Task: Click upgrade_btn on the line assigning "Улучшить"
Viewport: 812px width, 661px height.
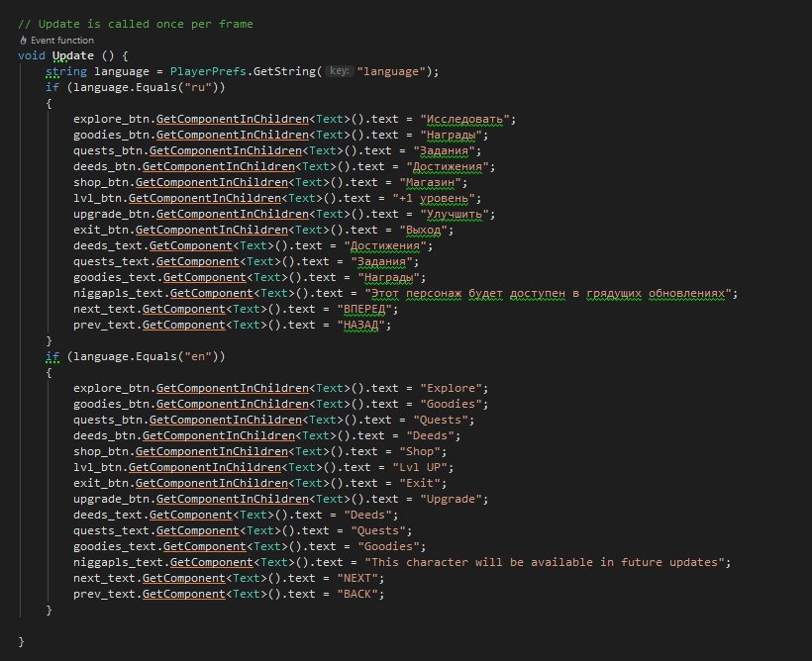Action: [111, 214]
